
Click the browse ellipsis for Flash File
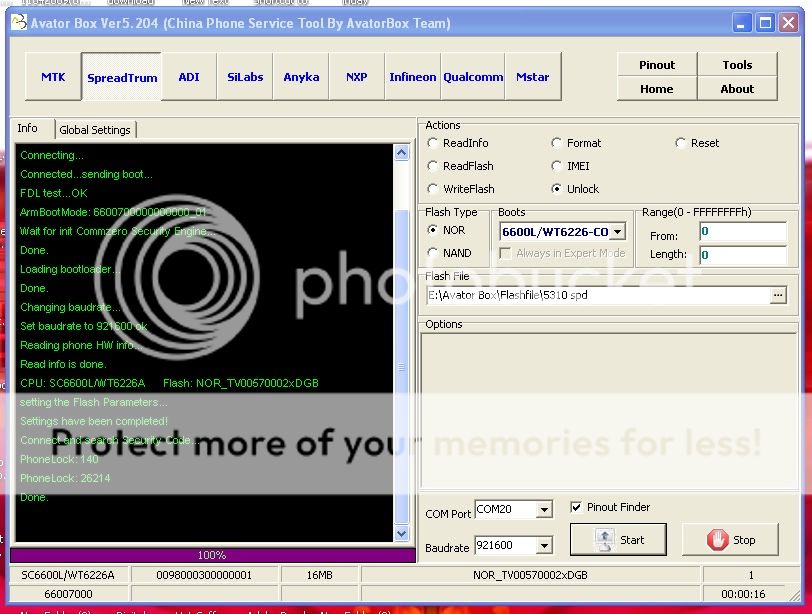point(778,296)
